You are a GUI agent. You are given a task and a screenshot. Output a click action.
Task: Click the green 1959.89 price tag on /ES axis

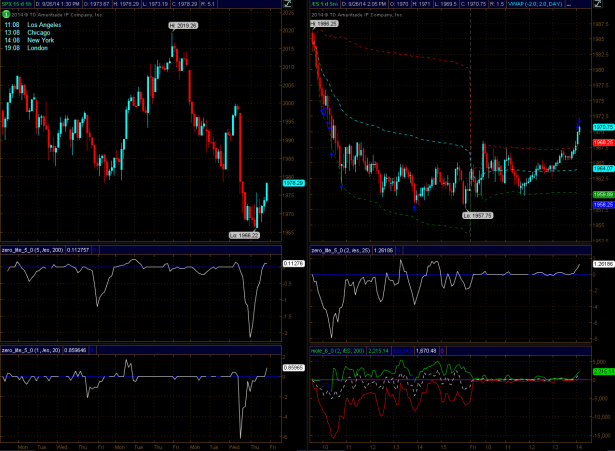click(604, 195)
